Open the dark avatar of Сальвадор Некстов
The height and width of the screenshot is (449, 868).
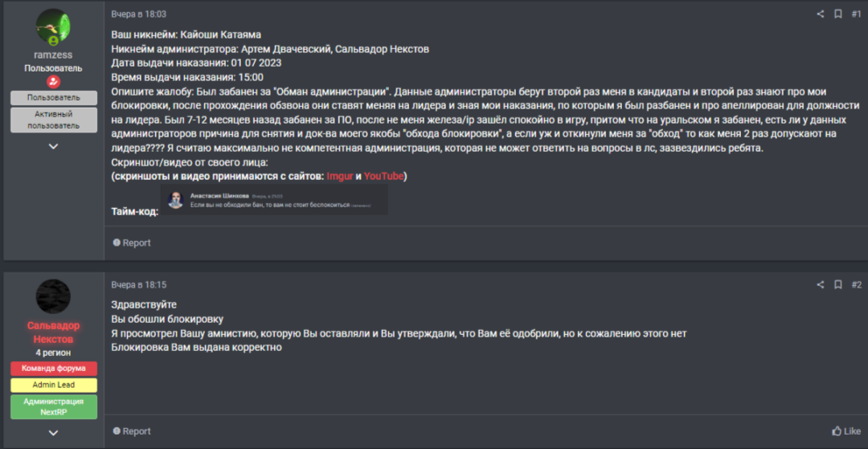pyautogui.click(x=53, y=296)
